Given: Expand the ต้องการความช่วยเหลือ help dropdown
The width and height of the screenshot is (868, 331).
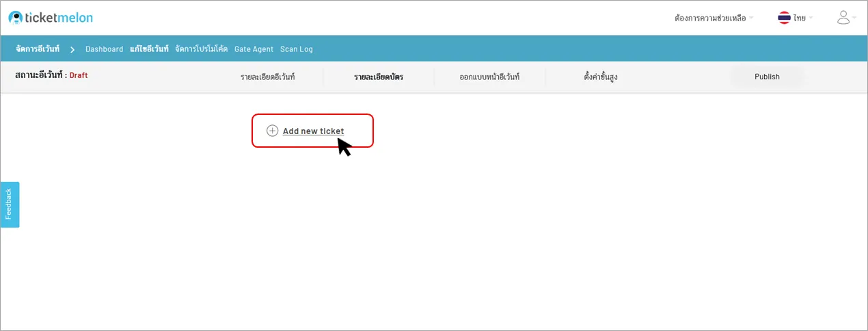Looking at the screenshot, I should [714, 18].
